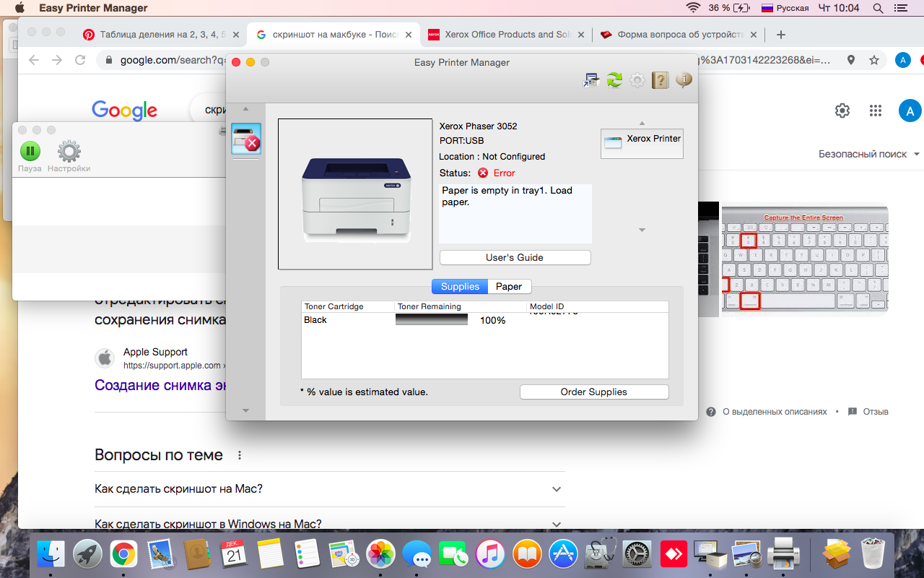Expand 'Как сделать скриншот на Mac?' question

point(329,489)
